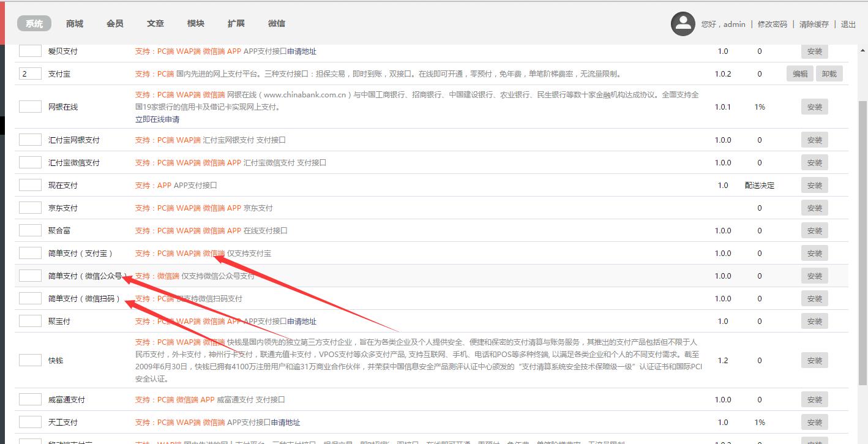The image size is (868, 444).
Task: Click the vertical scrollbar on the right
Action: [862, 245]
